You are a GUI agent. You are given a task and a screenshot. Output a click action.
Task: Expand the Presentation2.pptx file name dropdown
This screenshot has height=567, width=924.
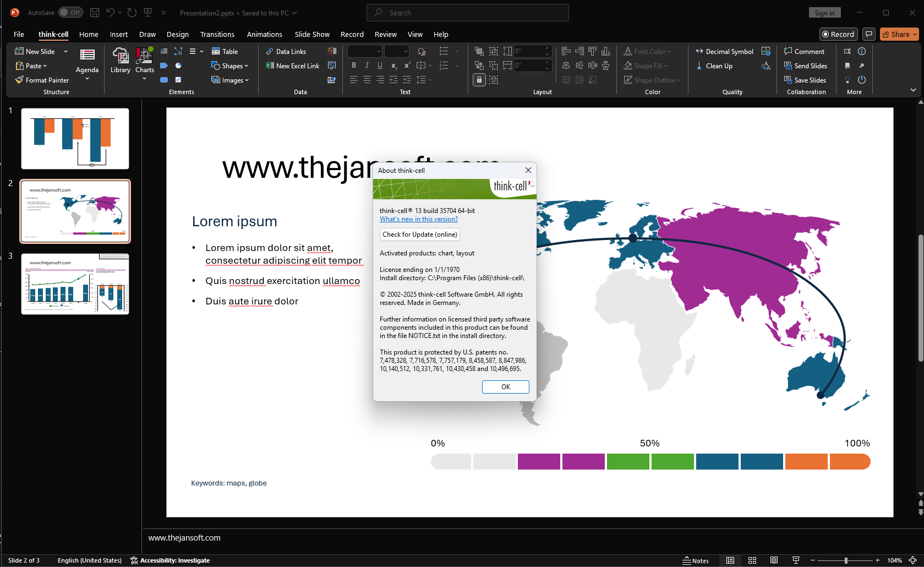294,13
